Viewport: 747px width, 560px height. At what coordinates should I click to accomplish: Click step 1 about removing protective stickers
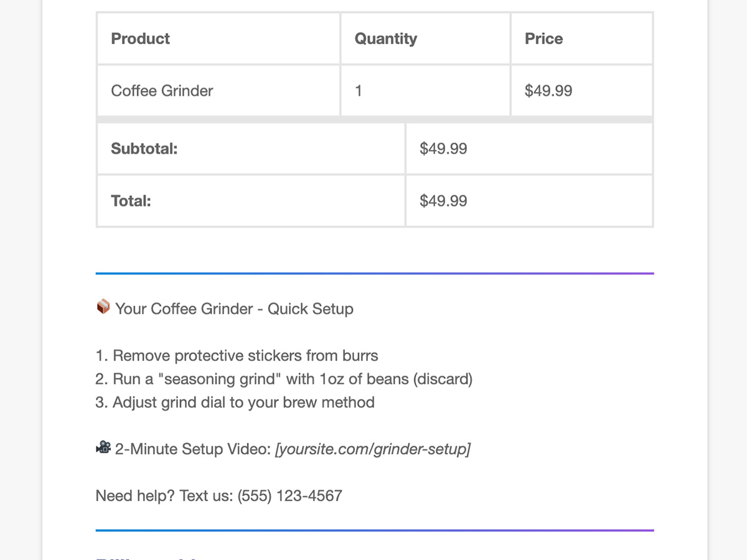tap(237, 356)
